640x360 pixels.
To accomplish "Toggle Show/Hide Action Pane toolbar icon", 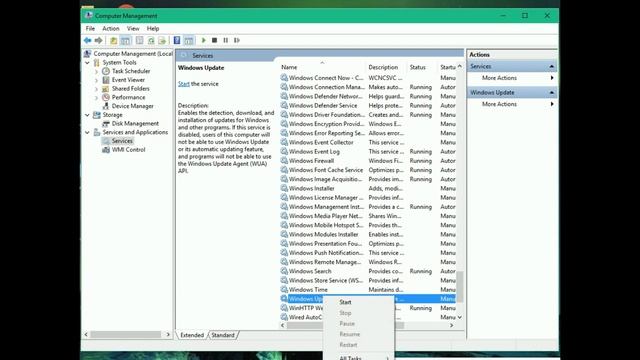I will click(x=189, y=40).
